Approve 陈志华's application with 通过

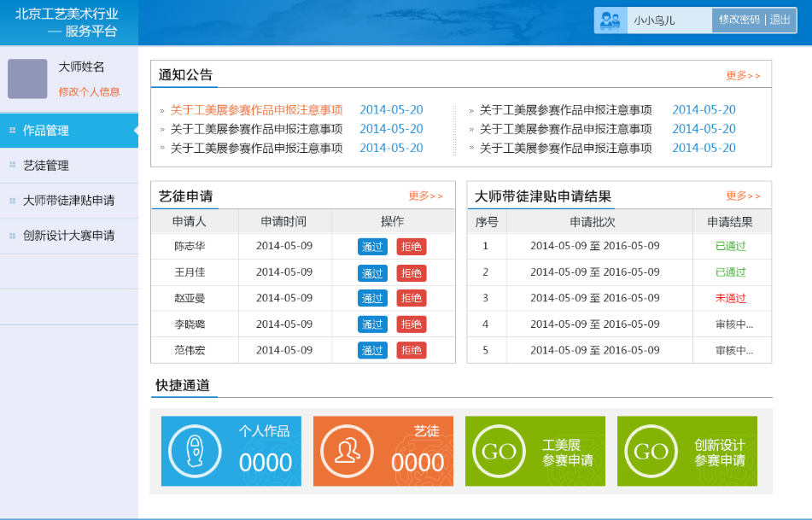tap(372, 247)
